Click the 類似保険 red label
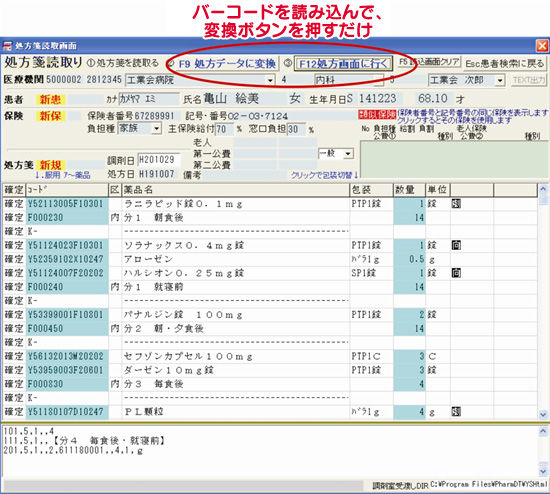Image resolution: width=550 pixels, height=494 pixels. point(377,114)
